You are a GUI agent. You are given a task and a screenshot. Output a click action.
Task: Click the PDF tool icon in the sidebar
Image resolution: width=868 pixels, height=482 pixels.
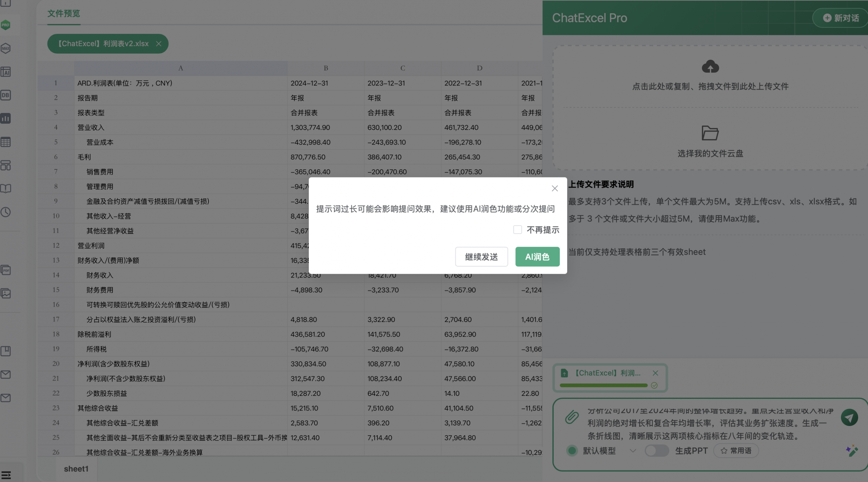pyautogui.click(x=5, y=270)
